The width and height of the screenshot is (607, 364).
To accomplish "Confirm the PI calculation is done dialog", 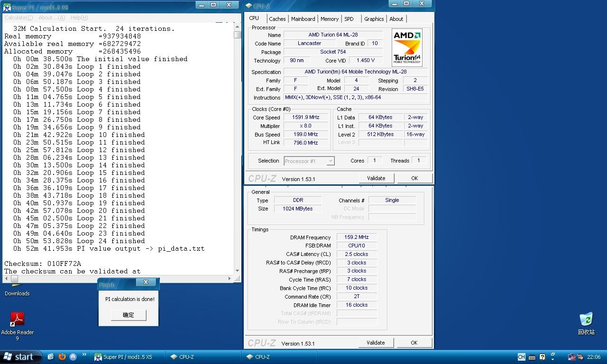I will (x=129, y=315).
